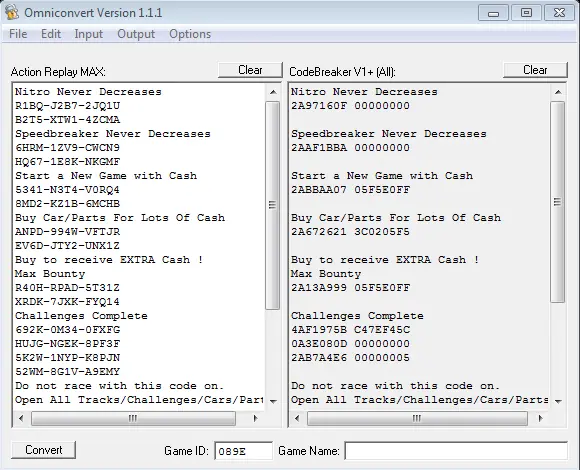Clear the CodeBreaker V1+ output box

(535, 70)
